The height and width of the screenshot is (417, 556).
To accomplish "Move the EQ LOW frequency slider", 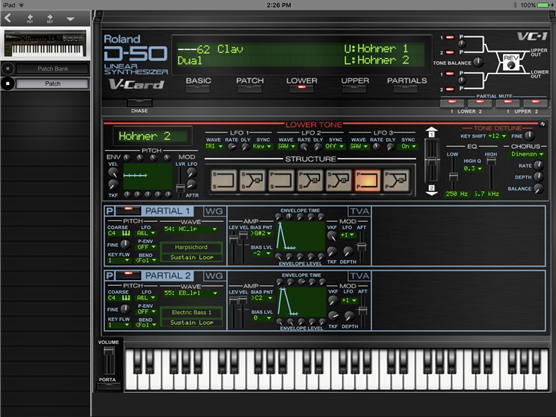I will (453, 176).
